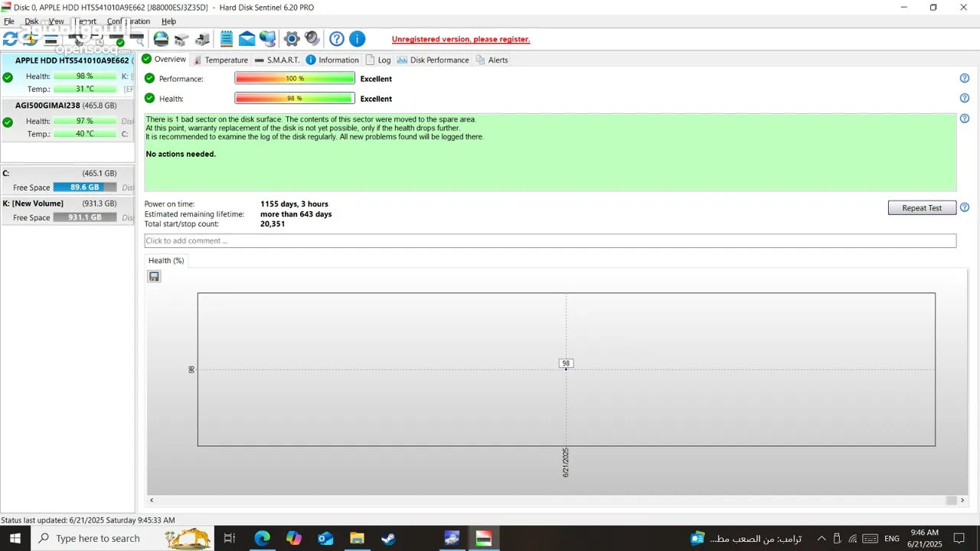
Task: Save the health chart with floppy icon
Action: (154, 276)
